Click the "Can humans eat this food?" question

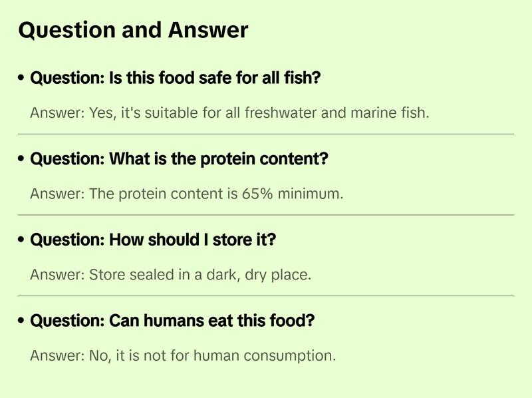(172, 321)
